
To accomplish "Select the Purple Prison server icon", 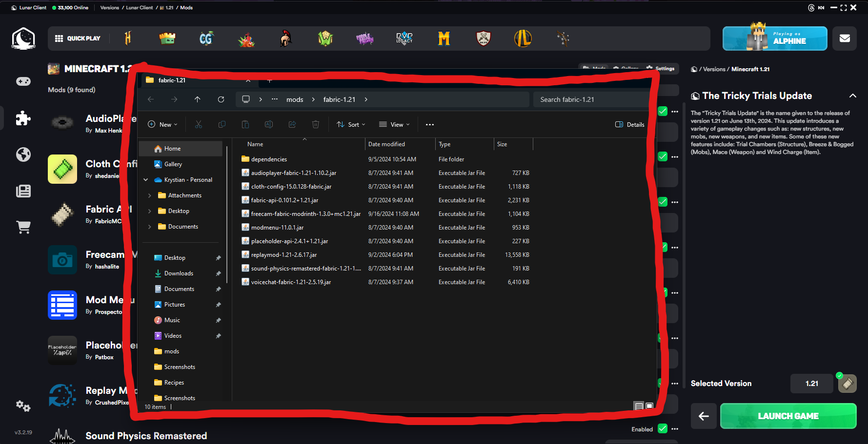I will click(x=364, y=39).
